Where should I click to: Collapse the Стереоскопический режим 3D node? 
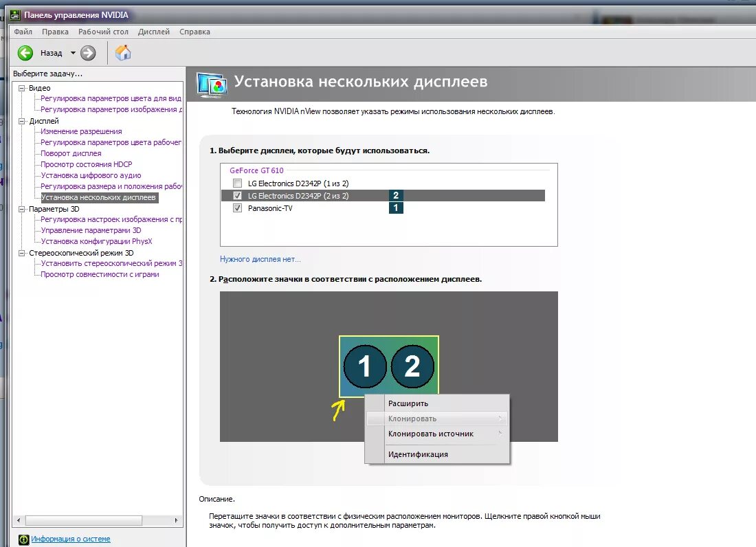coord(22,253)
